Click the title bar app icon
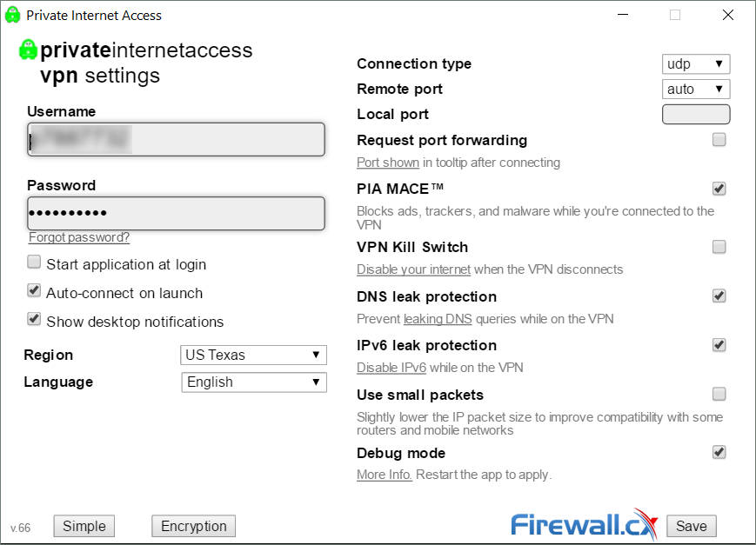The width and height of the screenshot is (756, 545). pos(12,15)
